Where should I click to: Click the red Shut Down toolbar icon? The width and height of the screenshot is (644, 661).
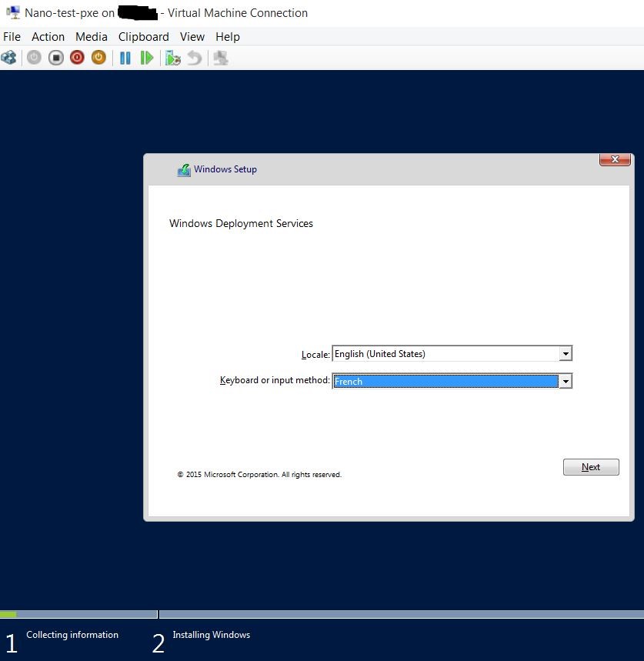pyautogui.click(x=77, y=58)
